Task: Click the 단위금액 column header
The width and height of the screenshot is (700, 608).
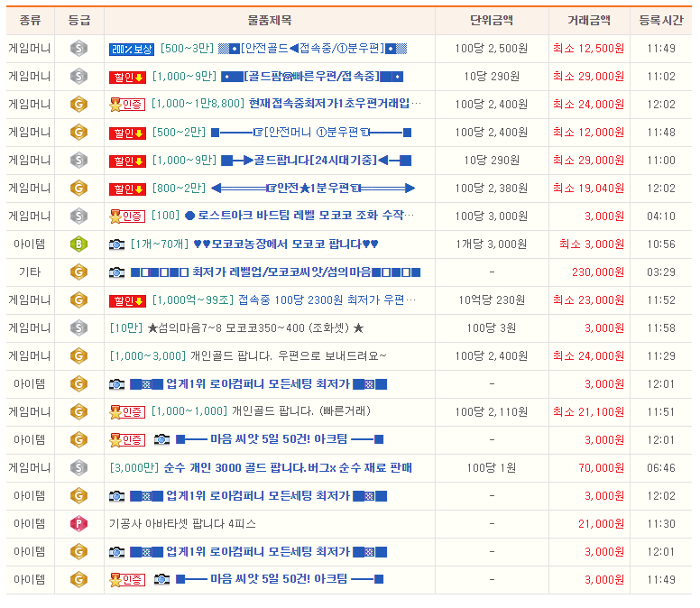Action: point(491,20)
